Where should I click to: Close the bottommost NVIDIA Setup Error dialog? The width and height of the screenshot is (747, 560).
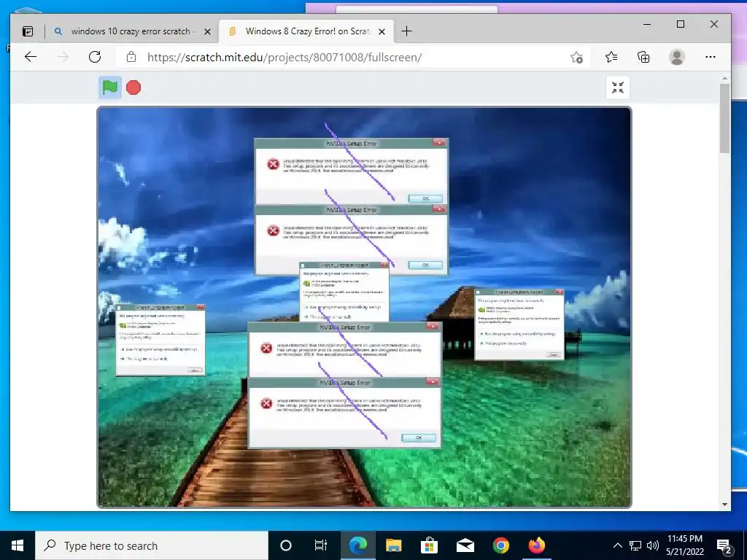click(x=433, y=381)
